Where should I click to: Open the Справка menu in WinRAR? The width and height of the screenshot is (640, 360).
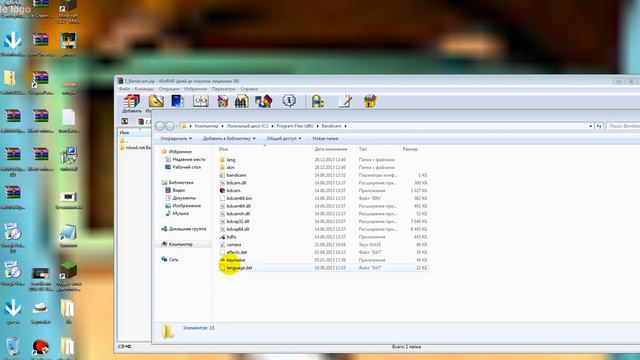[x=249, y=89]
